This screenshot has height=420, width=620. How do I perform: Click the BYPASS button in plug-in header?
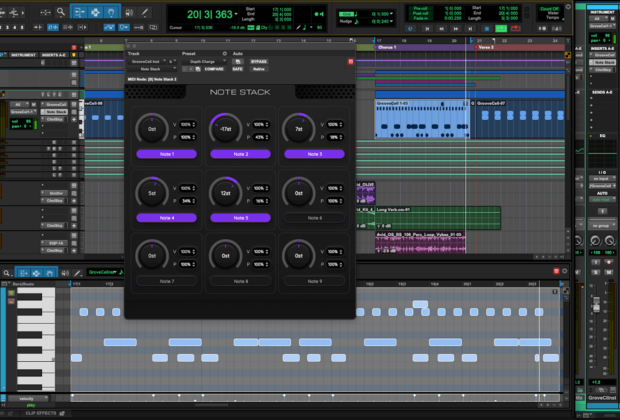(x=259, y=62)
